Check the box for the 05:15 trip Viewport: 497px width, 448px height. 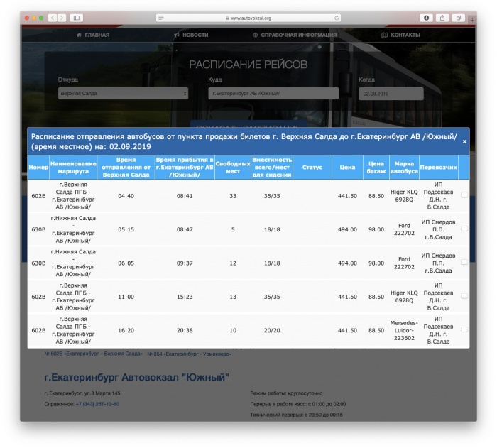[464, 229]
